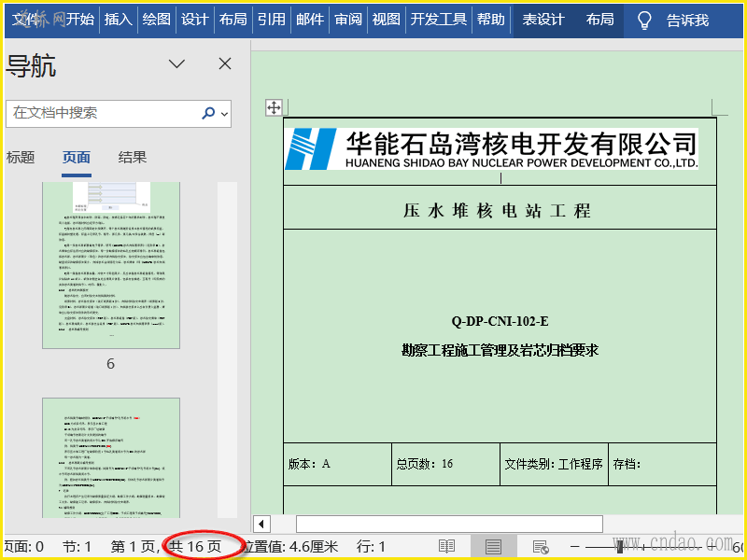Click the 布局 tab next to 设计
The width and height of the screenshot is (747, 560).
pos(233,20)
